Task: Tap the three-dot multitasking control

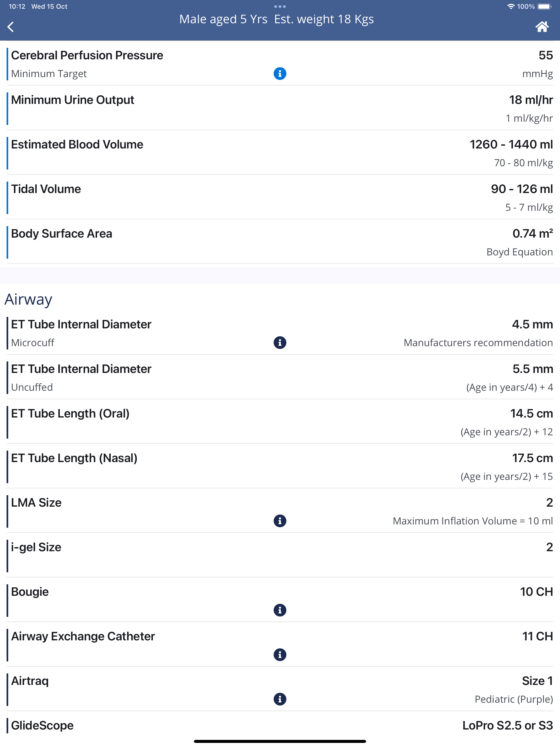Action: tap(280, 6)
